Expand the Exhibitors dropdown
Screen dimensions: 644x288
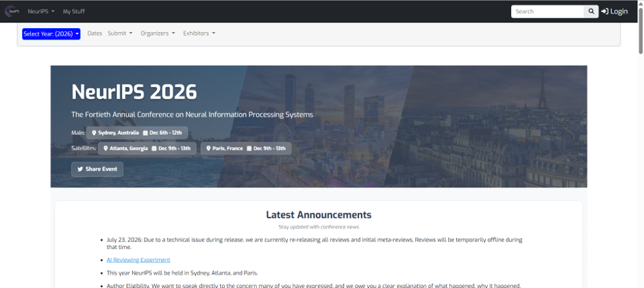[199, 34]
